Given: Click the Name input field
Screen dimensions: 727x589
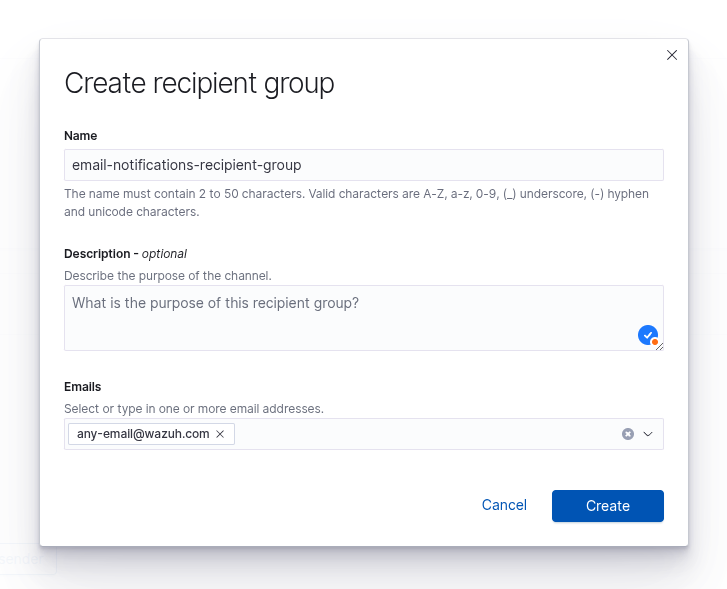Looking at the screenshot, I should pyautogui.click(x=364, y=165).
